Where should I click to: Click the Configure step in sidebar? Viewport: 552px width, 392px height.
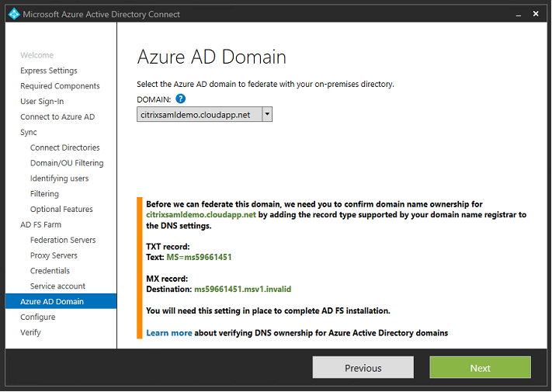click(38, 317)
